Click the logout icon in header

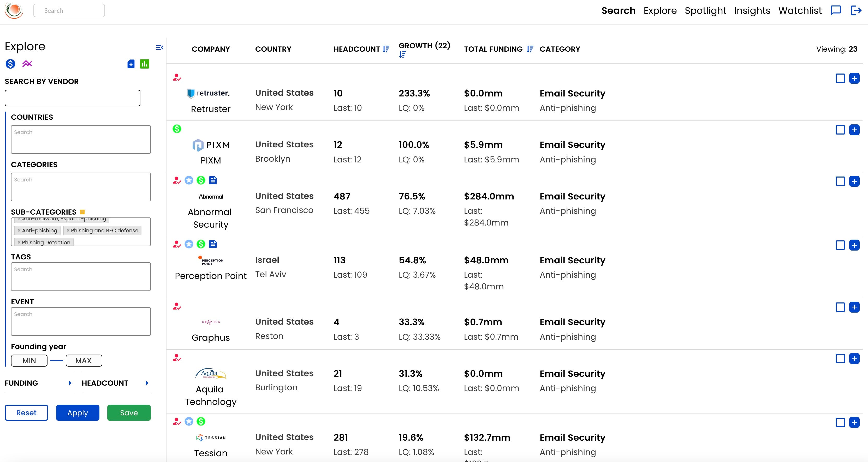pyautogui.click(x=856, y=10)
